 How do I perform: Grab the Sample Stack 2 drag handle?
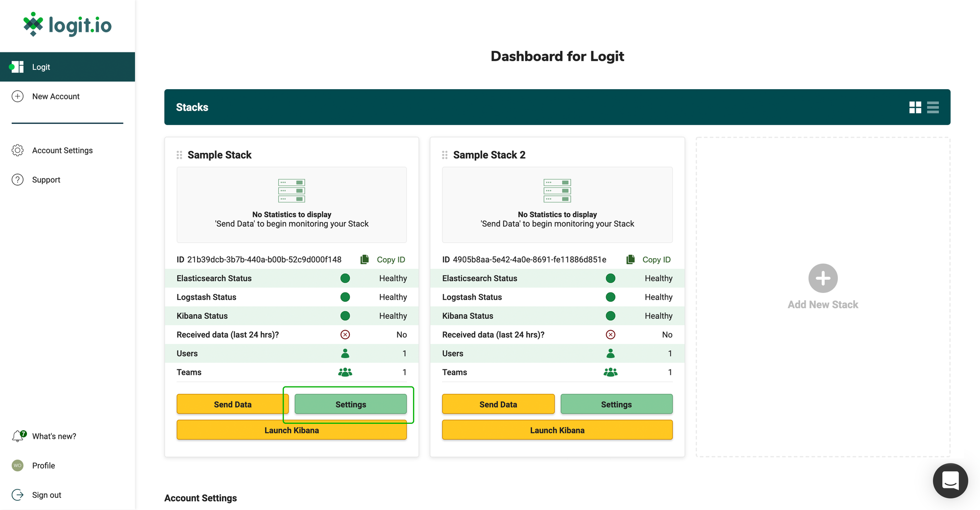(445, 155)
